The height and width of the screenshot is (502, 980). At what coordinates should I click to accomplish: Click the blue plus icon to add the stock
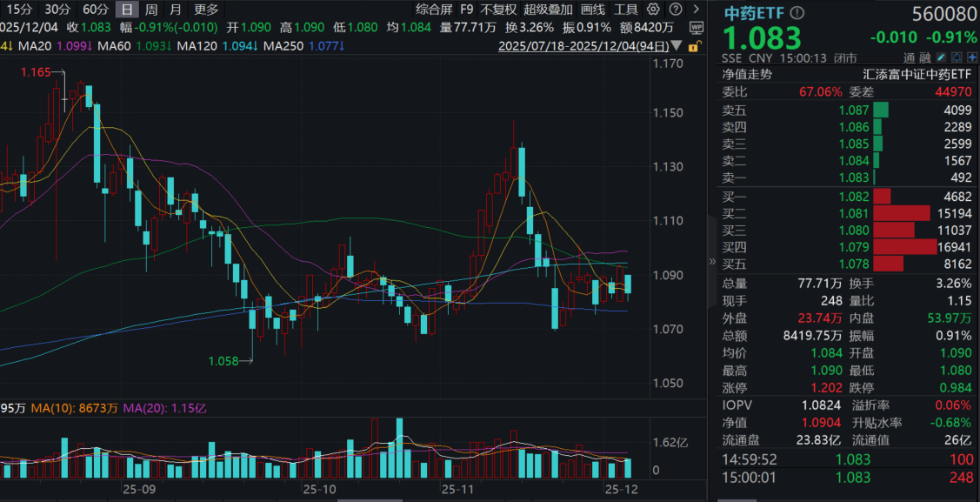pyautogui.click(x=974, y=56)
